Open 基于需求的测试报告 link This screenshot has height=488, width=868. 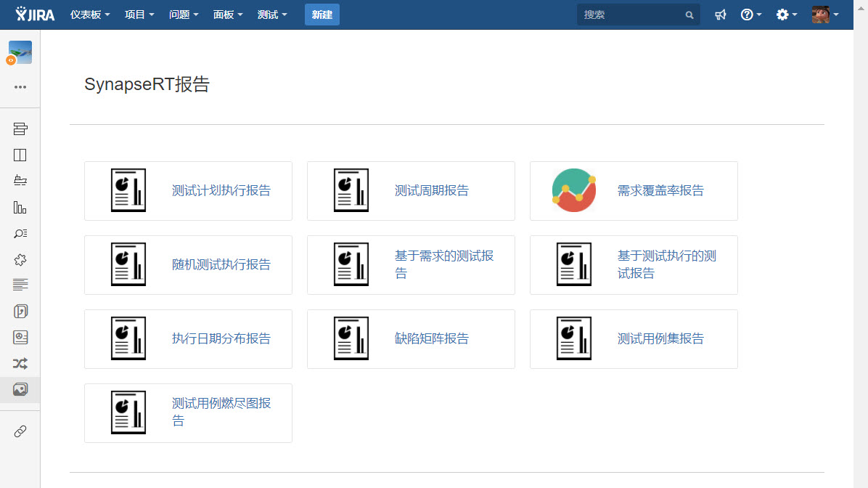(x=444, y=264)
